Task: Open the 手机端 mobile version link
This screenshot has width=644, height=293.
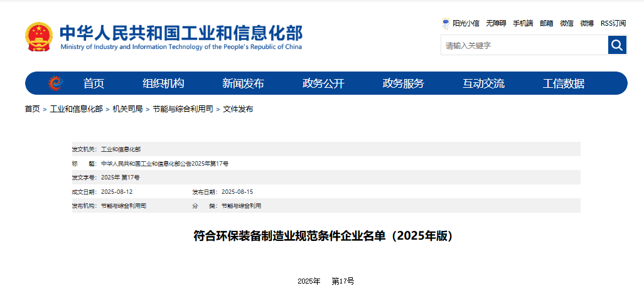Action: pos(523,23)
